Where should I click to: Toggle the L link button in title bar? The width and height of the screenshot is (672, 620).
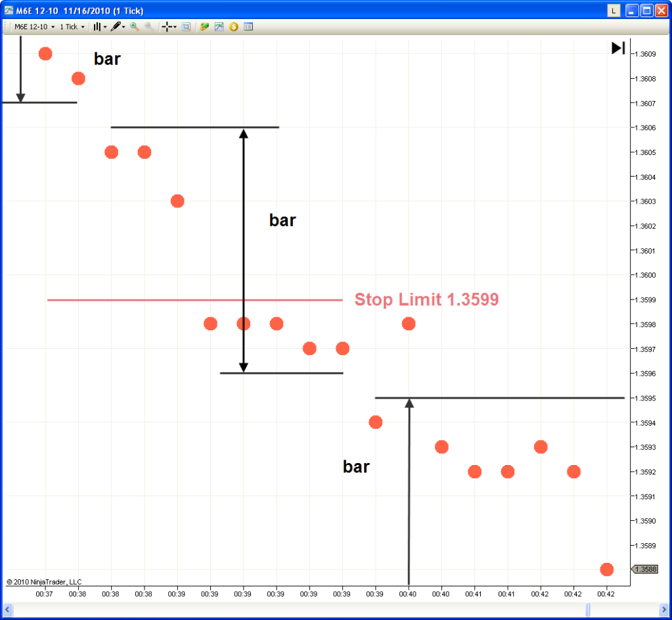click(614, 11)
